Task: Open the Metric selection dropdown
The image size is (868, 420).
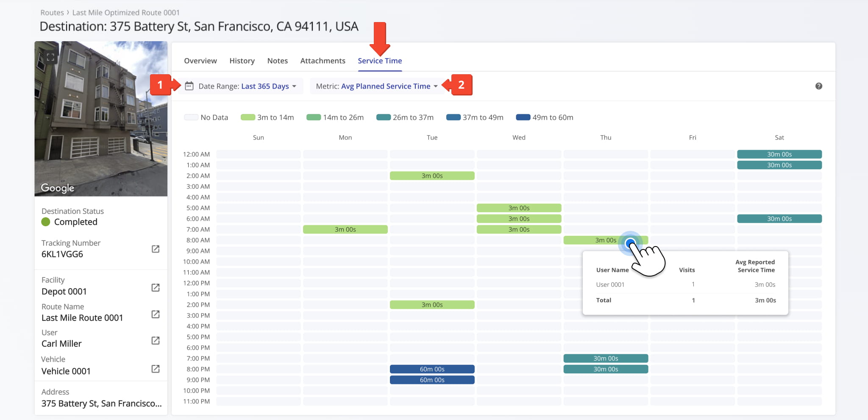Action: 386,86
